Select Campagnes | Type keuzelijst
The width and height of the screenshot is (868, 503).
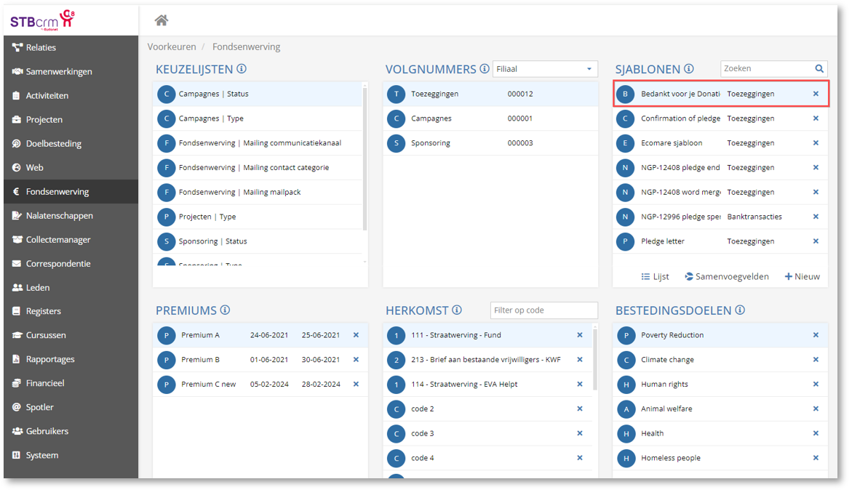(258, 118)
